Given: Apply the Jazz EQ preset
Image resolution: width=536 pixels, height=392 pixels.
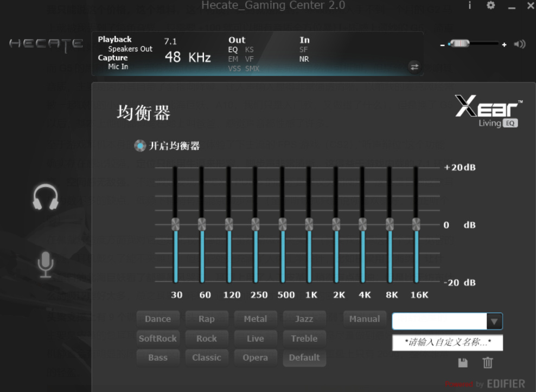Looking at the screenshot, I should pyautogui.click(x=304, y=319).
